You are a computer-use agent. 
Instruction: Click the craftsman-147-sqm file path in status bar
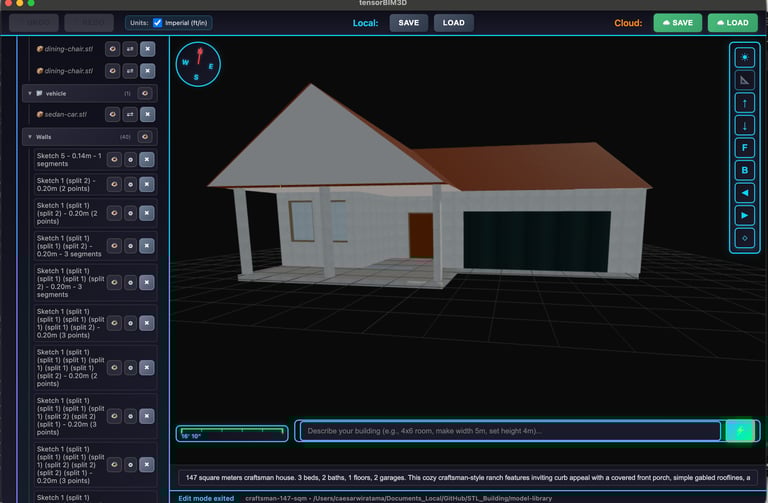(x=398, y=498)
